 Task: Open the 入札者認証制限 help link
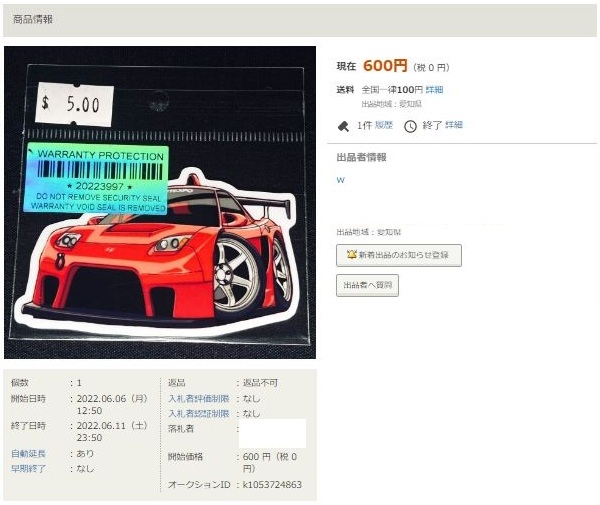199,414
